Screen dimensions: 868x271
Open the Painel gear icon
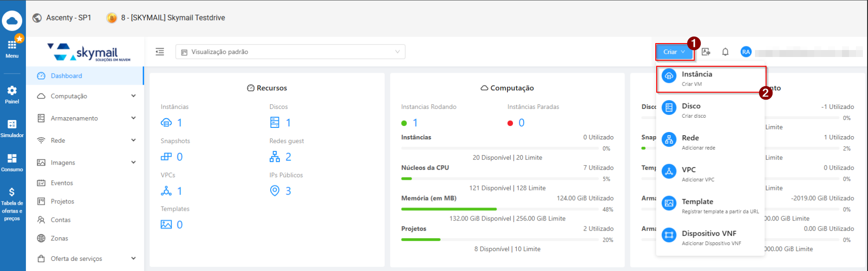(12, 94)
